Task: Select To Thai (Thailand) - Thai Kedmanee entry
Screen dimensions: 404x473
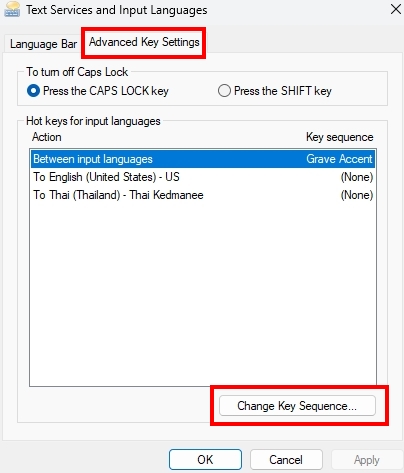Action: click(x=203, y=195)
